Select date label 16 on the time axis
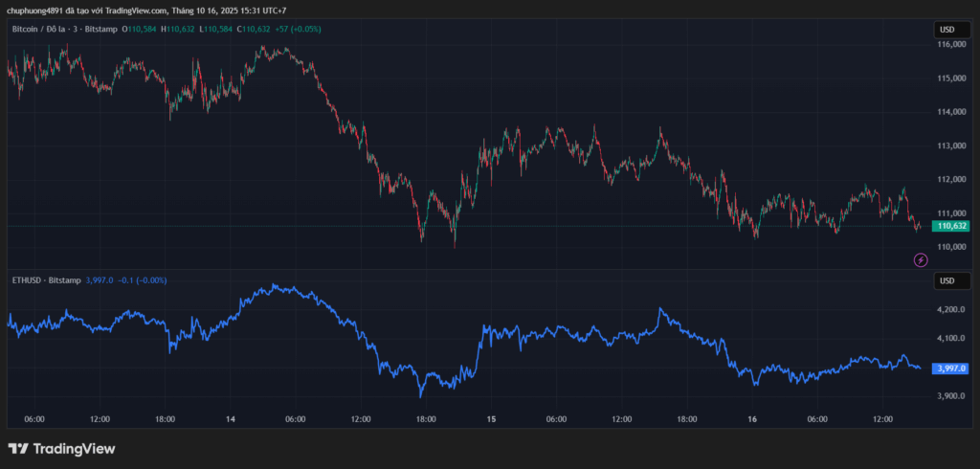980x469 pixels. click(752, 419)
